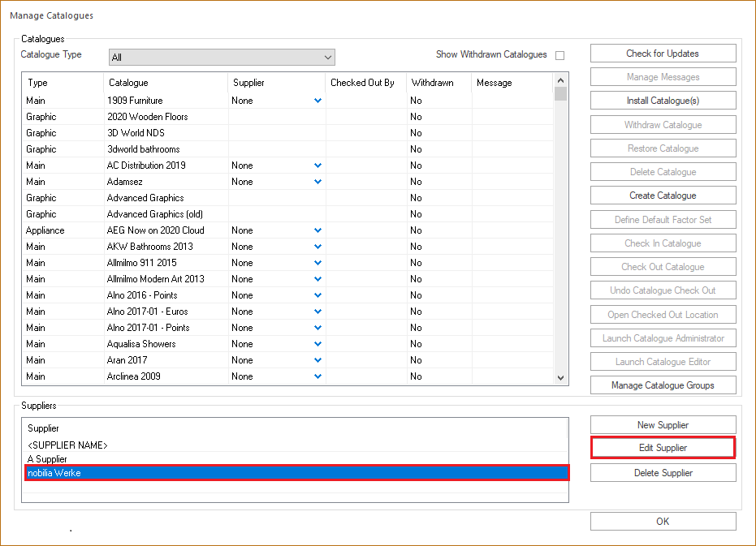This screenshot has height=546, width=756.
Task: Expand supplier dropdown for AKW Bathrooms 2013
Action: click(x=318, y=247)
